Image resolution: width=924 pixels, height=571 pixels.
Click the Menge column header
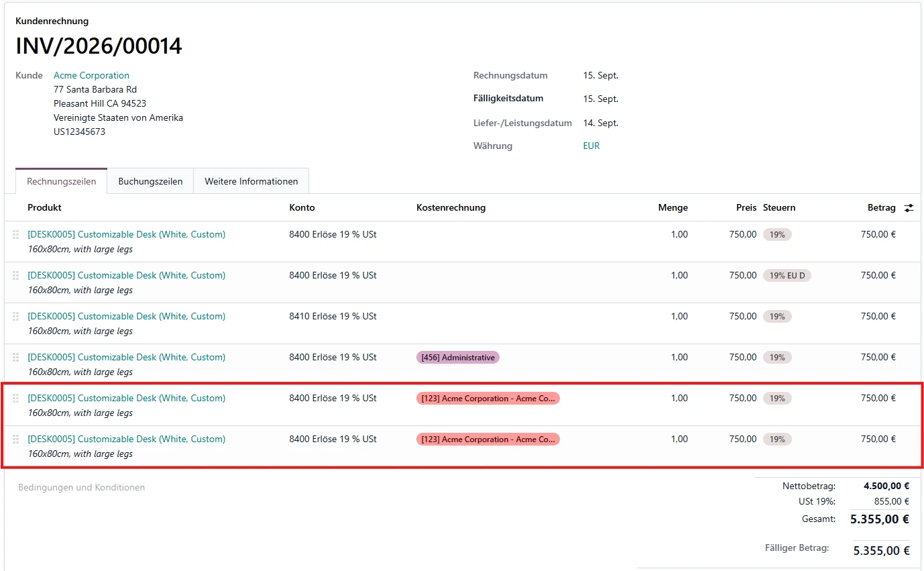pyautogui.click(x=673, y=207)
